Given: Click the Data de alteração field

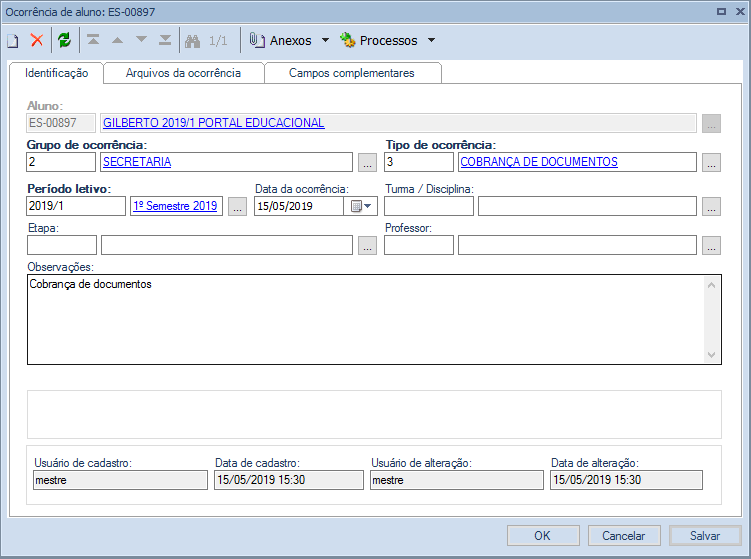Looking at the screenshot, I should 626,480.
